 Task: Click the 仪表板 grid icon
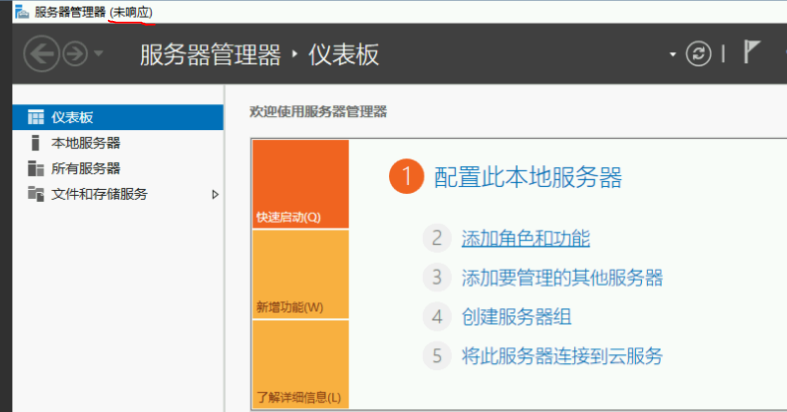pyautogui.click(x=36, y=117)
